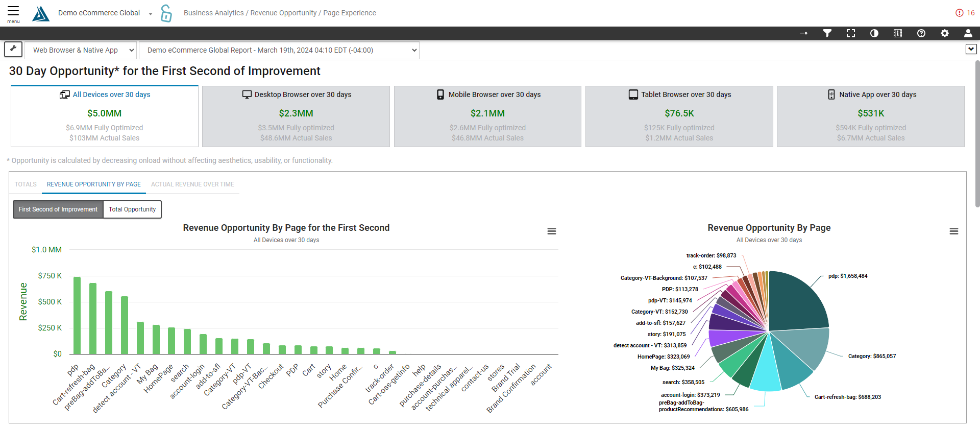This screenshot has height=426, width=980.
Task: Open pie chart context menu icon
Action: click(954, 231)
